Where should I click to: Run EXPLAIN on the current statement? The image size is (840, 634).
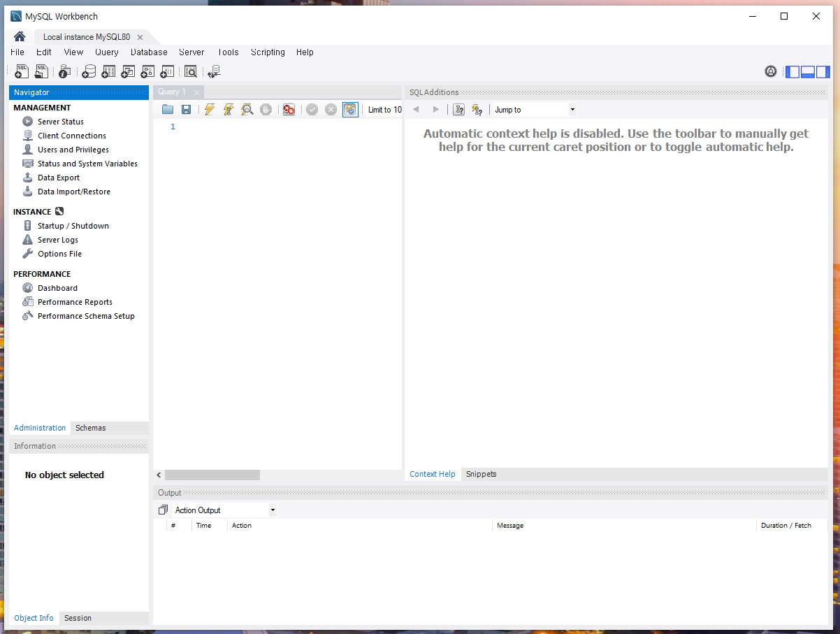pyautogui.click(x=247, y=110)
